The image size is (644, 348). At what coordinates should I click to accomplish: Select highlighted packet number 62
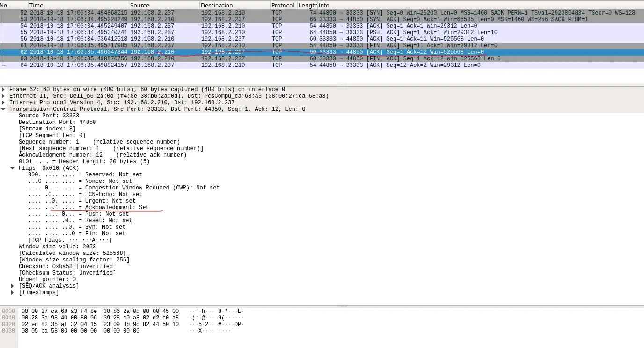tap(322, 52)
